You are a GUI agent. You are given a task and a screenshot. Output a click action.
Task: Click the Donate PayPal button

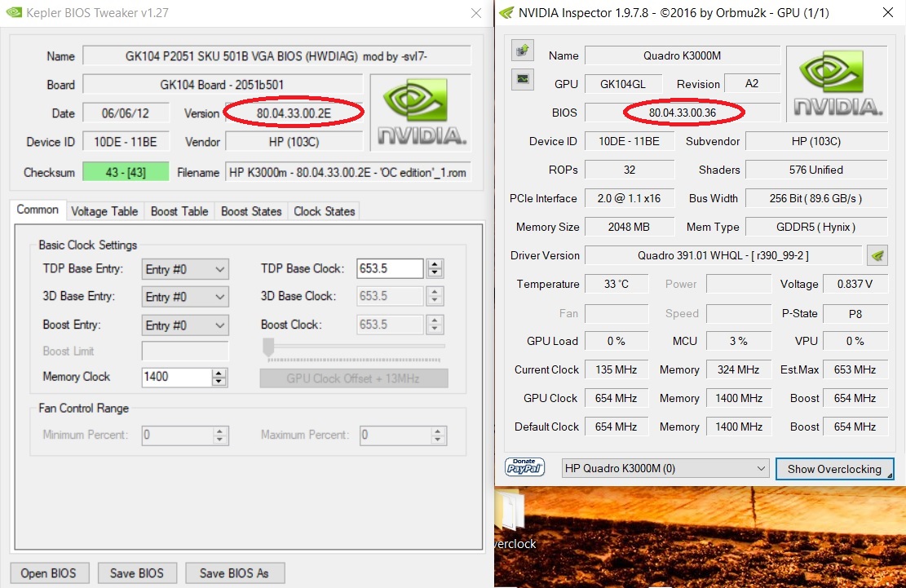(x=524, y=466)
